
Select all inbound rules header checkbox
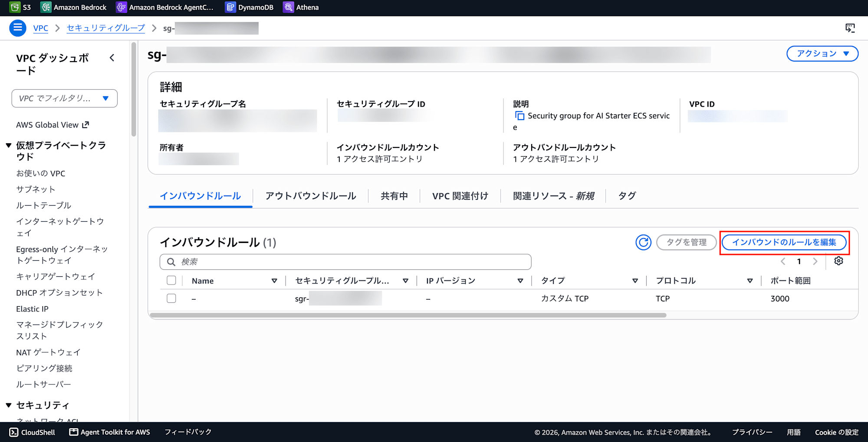[171, 280]
